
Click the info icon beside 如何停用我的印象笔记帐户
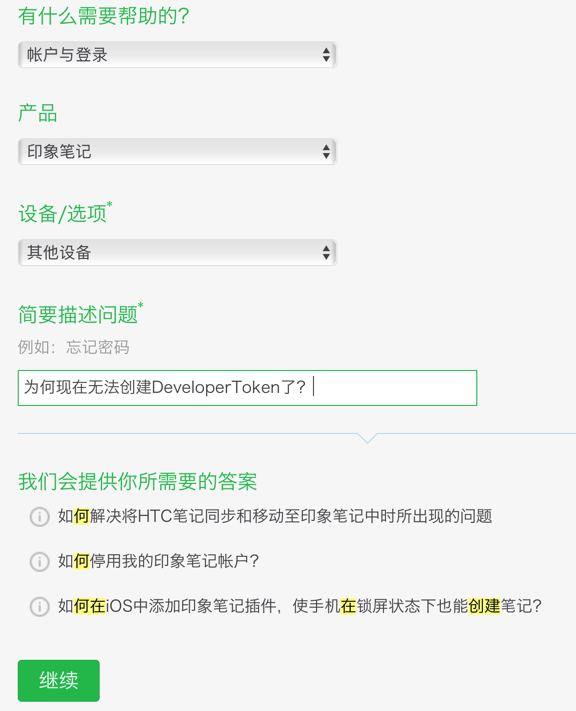click(x=39, y=562)
